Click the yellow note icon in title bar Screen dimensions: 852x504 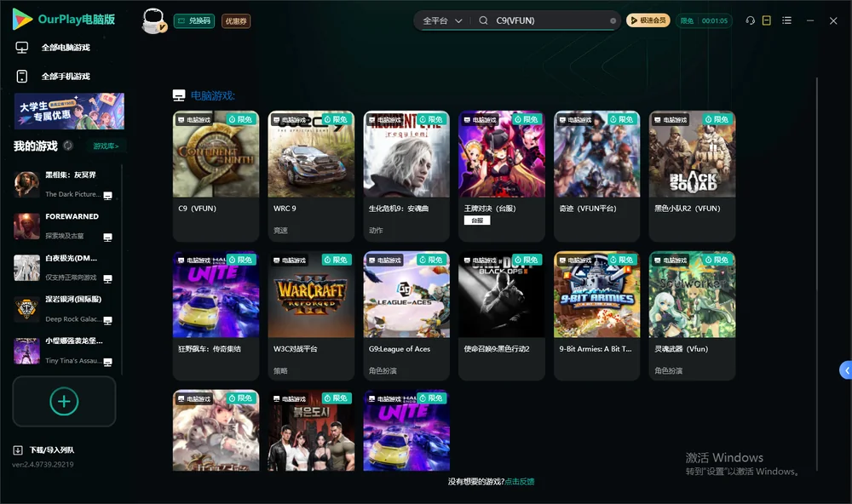pyautogui.click(x=767, y=20)
